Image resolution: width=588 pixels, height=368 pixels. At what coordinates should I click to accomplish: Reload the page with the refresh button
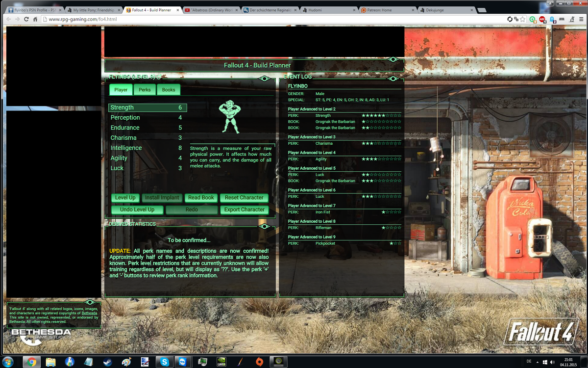tap(26, 19)
